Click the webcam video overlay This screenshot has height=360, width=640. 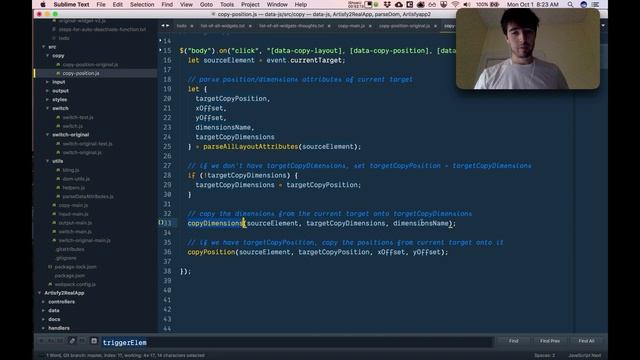tap(528, 49)
